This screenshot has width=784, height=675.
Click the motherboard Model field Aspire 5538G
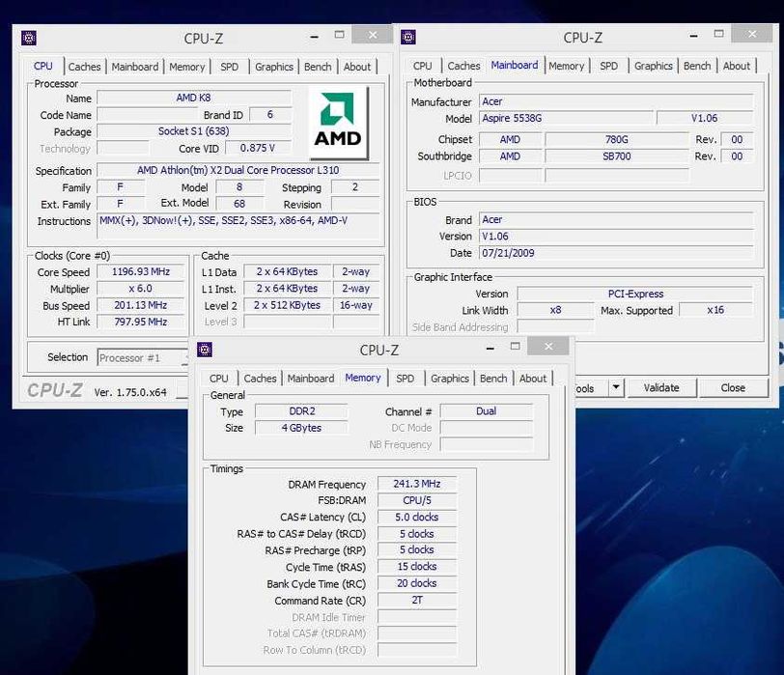[x=566, y=118]
